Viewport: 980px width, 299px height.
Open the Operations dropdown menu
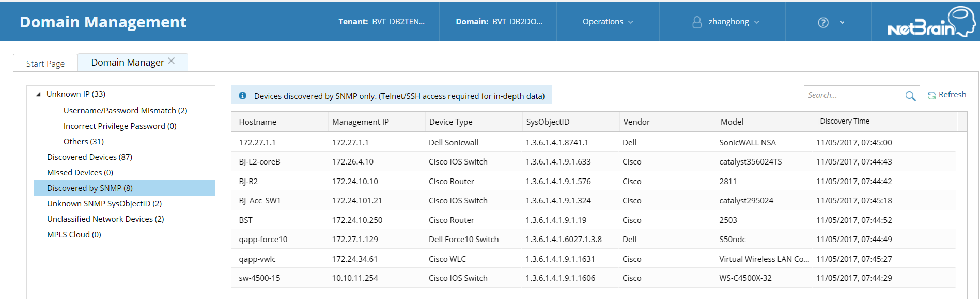[608, 22]
